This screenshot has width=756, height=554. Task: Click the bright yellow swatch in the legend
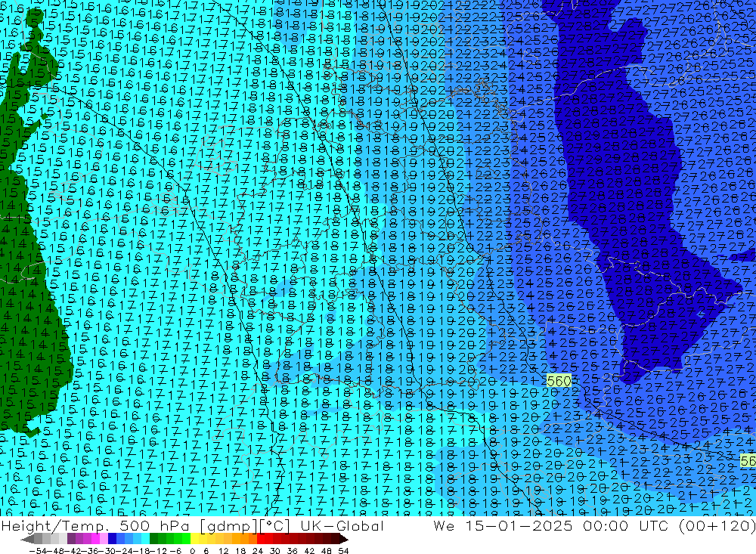click(x=195, y=539)
